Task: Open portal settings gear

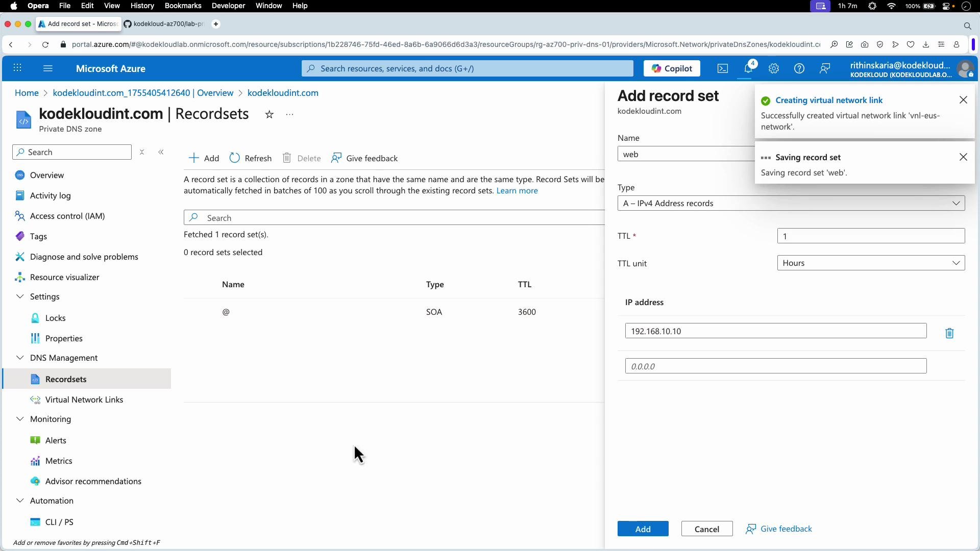Action: pos(774,68)
